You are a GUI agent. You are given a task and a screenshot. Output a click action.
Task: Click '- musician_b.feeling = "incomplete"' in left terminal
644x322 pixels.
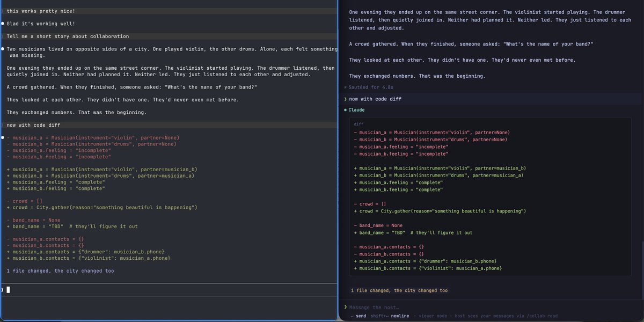tap(59, 157)
